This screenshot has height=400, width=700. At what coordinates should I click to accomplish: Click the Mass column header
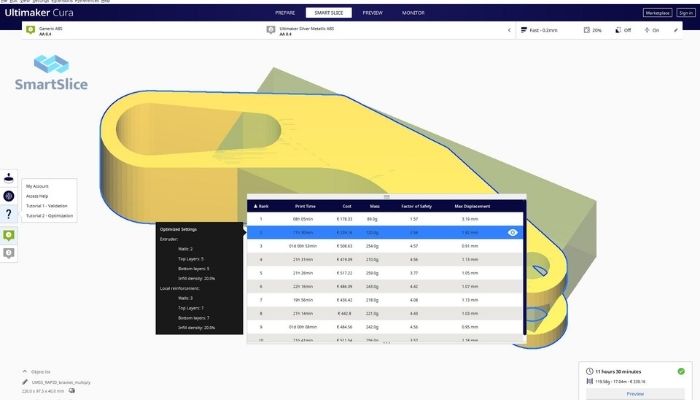click(375, 206)
